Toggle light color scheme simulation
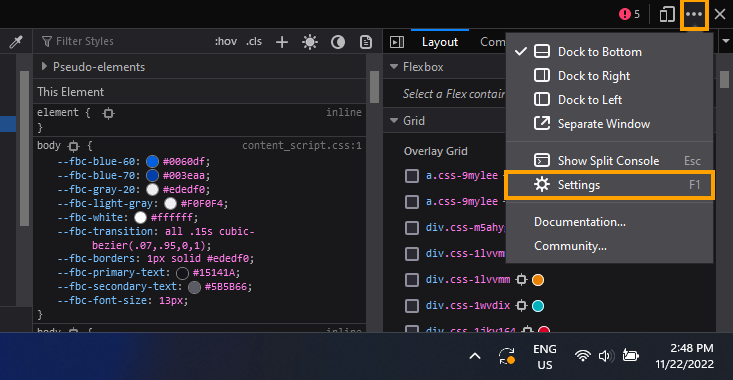 (x=310, y=42)
